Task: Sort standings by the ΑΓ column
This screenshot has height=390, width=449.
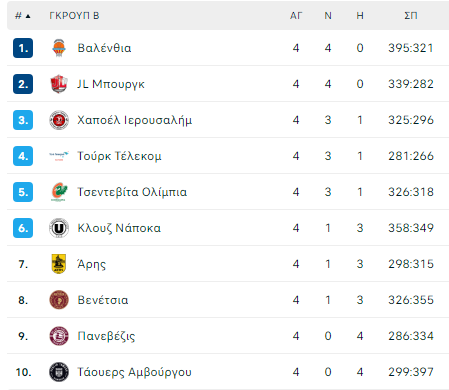Action: [x=296, y=16]
